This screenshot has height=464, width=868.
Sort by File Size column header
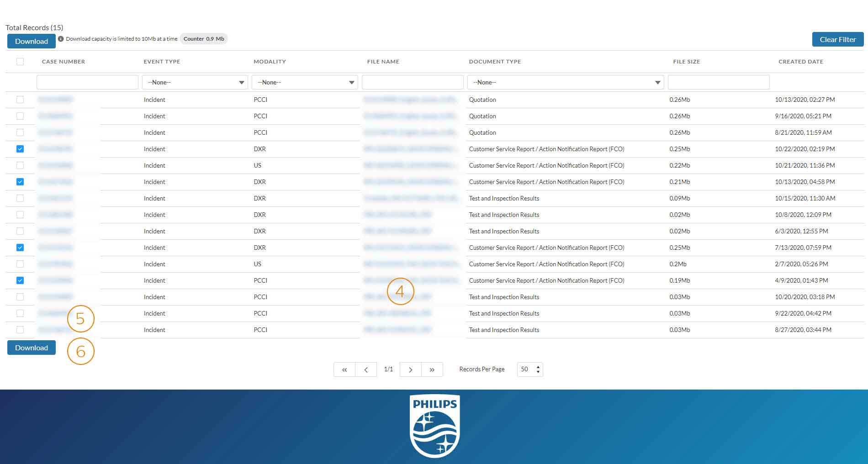(686, 62)
